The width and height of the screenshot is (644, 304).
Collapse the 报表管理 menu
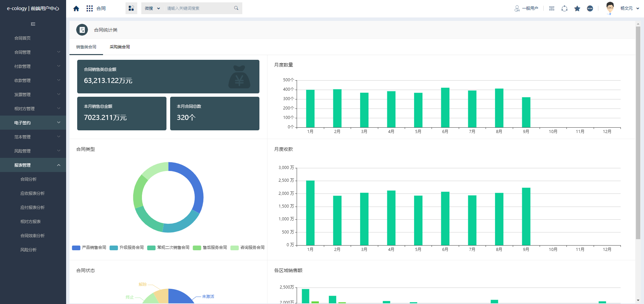pyautogui.click(x=33, y=165)
